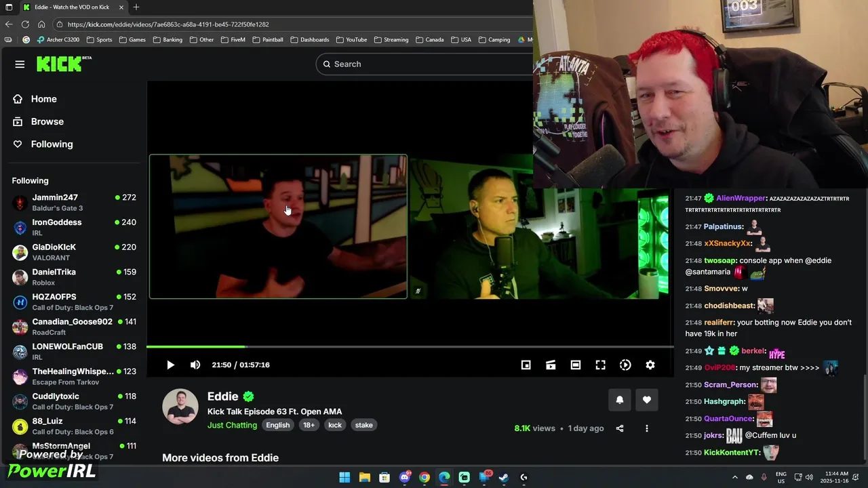The image size is (868, 488).
Task: Open a new browser tab
Action: (136, 7)
